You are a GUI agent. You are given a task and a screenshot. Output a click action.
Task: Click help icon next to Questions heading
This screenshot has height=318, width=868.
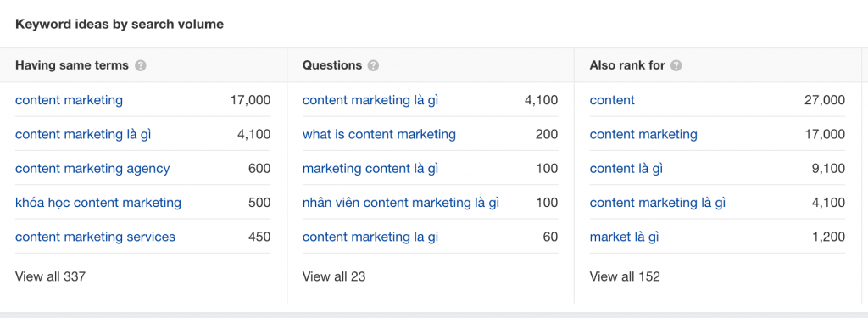pos(373,65)
